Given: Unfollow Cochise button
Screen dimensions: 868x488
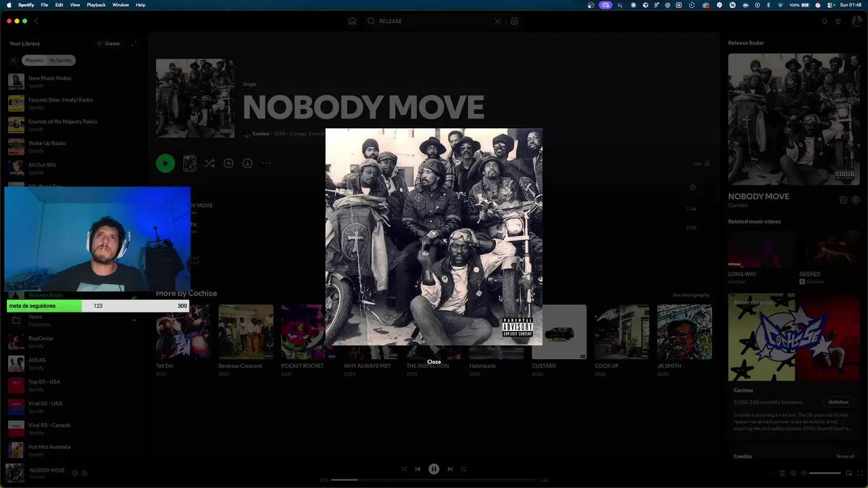Looking at the screenshot, I should click(x=838, y=402).
